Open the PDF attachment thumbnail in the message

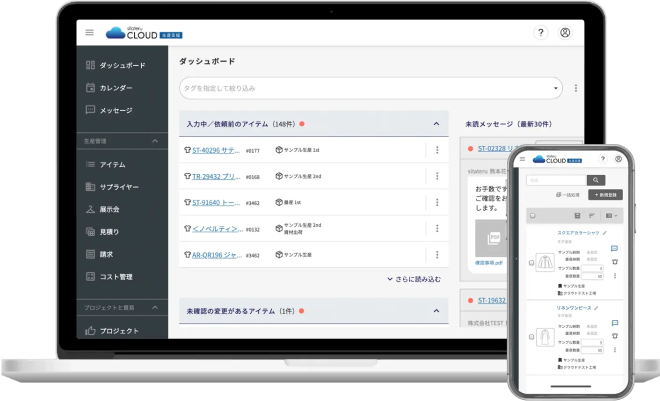(x=491, y=238)
